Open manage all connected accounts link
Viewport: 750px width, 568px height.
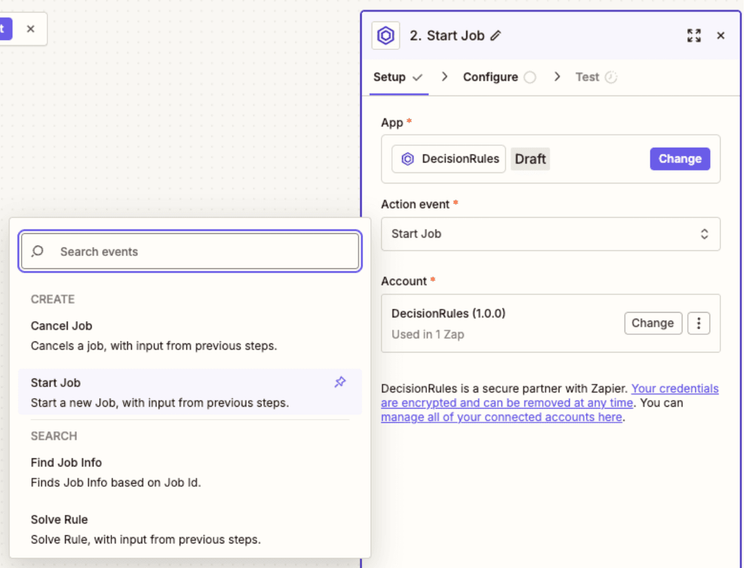point(501,417)
